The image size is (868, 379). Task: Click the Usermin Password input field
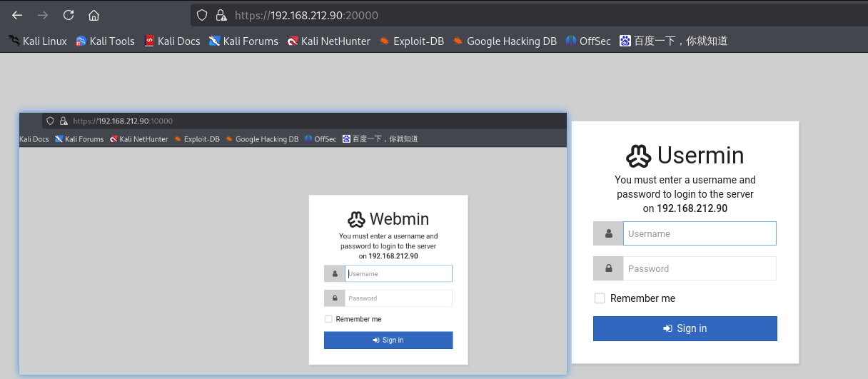coord(700,268)
